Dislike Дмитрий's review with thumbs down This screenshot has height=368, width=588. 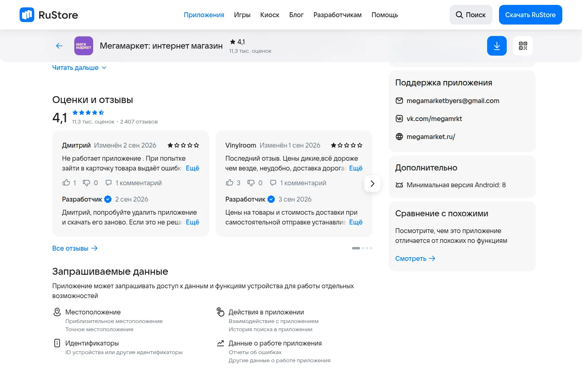coord(87,183)
